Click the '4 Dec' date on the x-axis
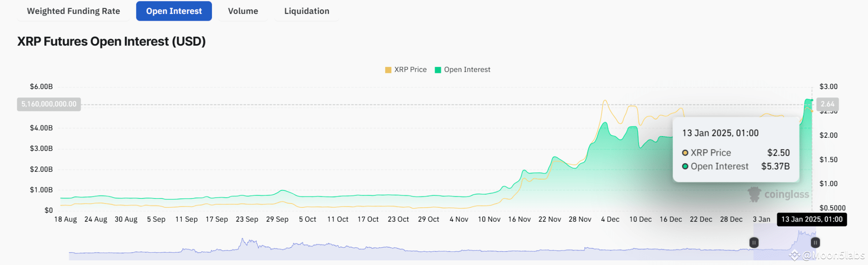 click(610, 220)
